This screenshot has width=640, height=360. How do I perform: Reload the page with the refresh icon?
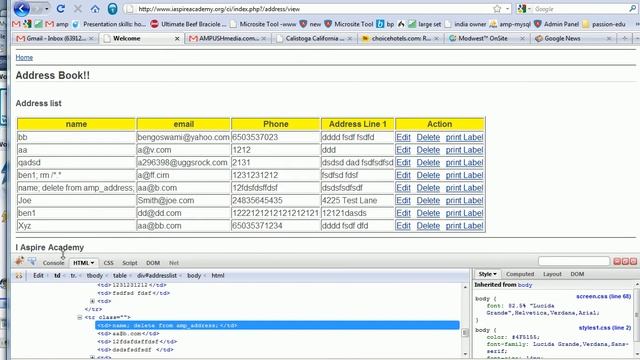60,9
